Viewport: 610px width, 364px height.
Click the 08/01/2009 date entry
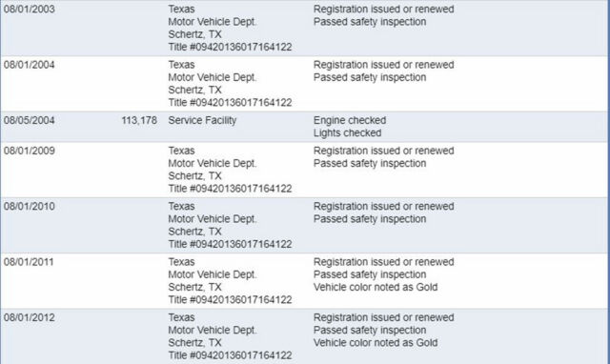(x=30, y=151)
